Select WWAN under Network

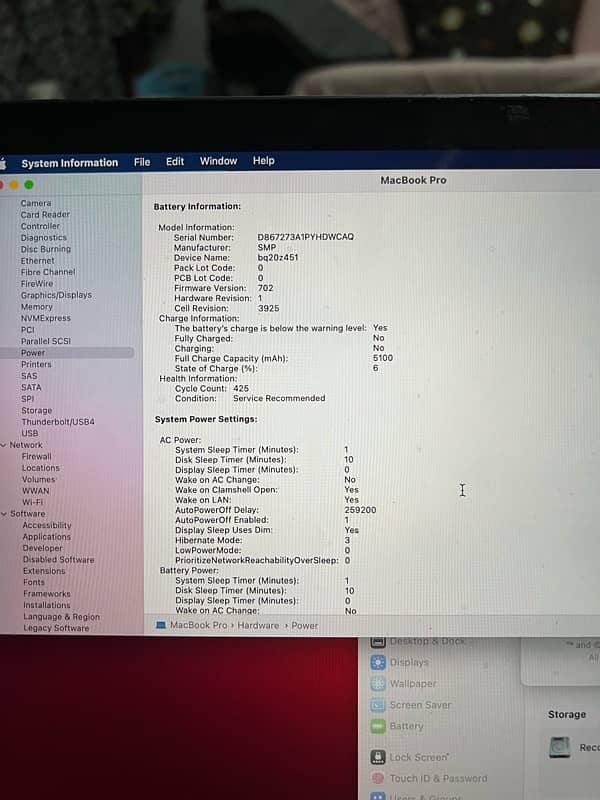tap(36, 491)
